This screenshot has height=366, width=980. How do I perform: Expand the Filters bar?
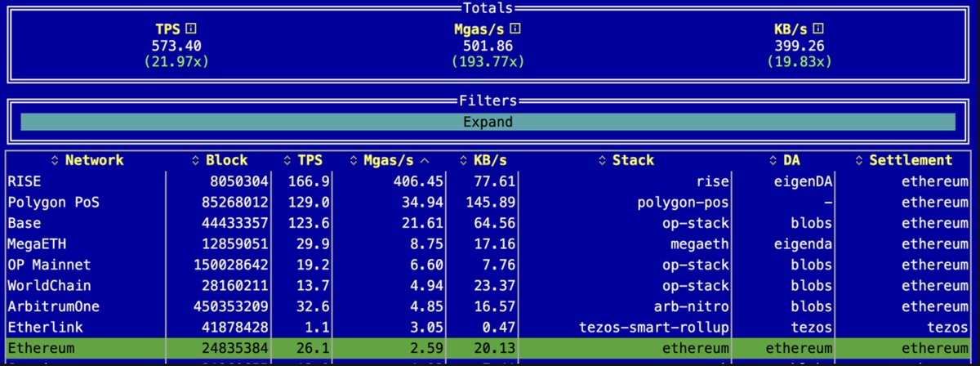click(488, 122)
